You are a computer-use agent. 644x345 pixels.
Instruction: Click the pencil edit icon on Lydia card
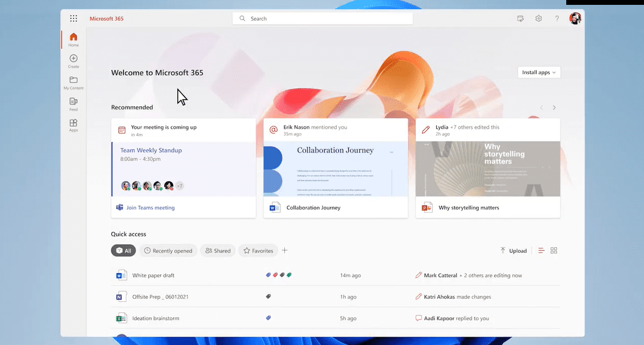(x=426, y=130)
